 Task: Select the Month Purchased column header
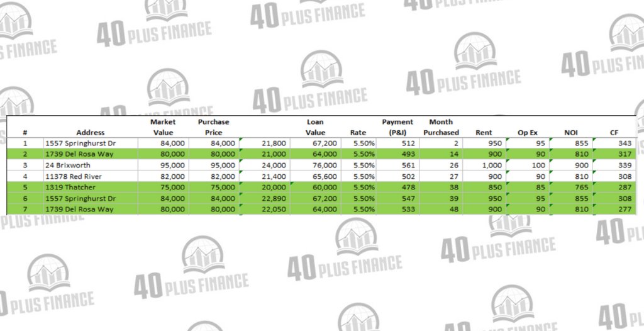441,127
